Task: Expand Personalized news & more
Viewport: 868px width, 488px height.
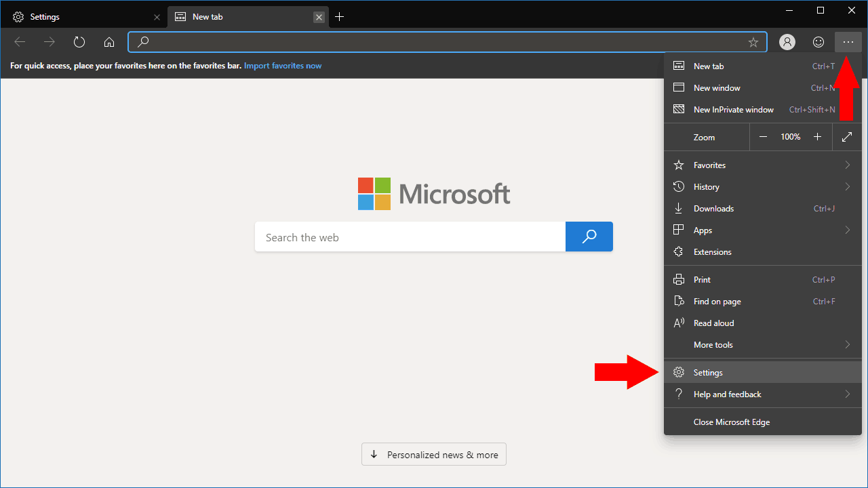Action: pyautogui.click(x=434, y=455)
